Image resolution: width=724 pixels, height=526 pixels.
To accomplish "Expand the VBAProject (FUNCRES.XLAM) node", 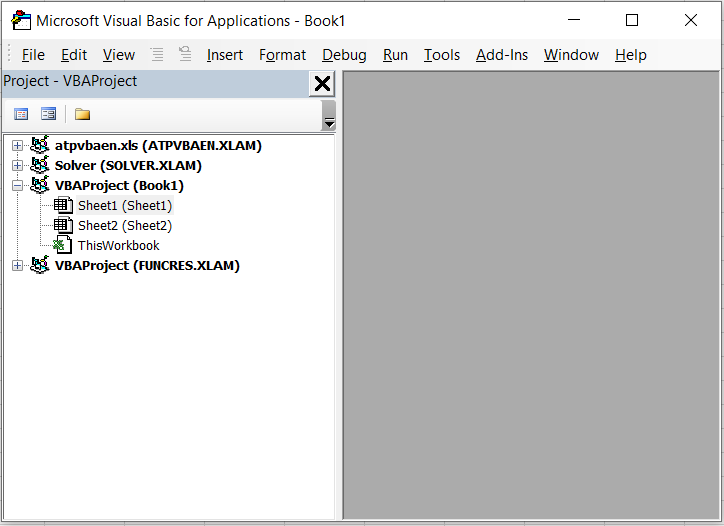I will [x=17, y=266].
